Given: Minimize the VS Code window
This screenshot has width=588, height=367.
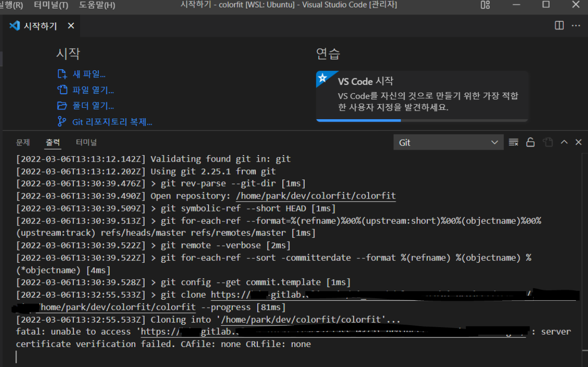Looking at the screenshot, I should coord(516,5).
